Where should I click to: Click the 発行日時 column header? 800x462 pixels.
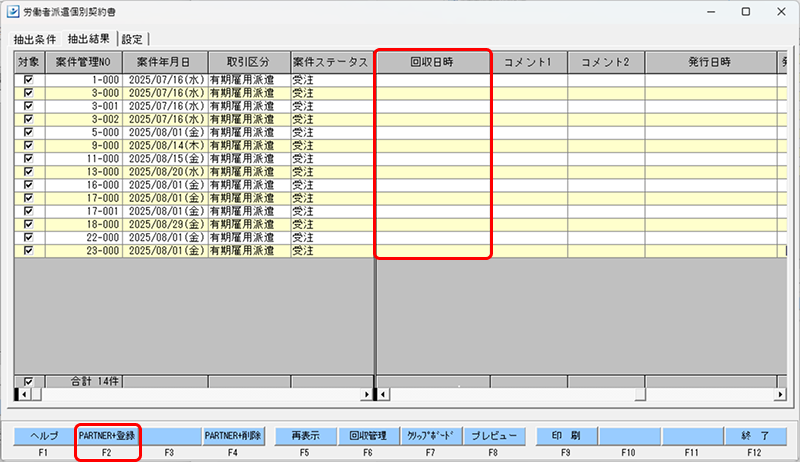click(x=710, y=62)
